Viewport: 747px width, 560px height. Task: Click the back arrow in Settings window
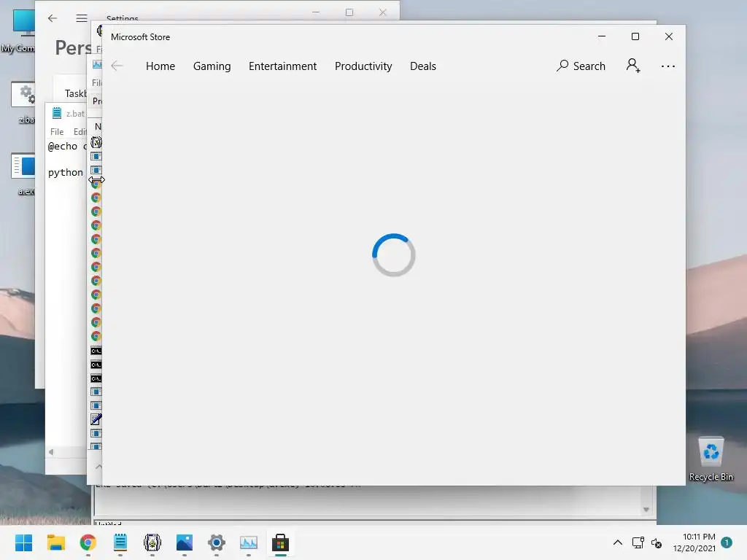tap(53, 18)
